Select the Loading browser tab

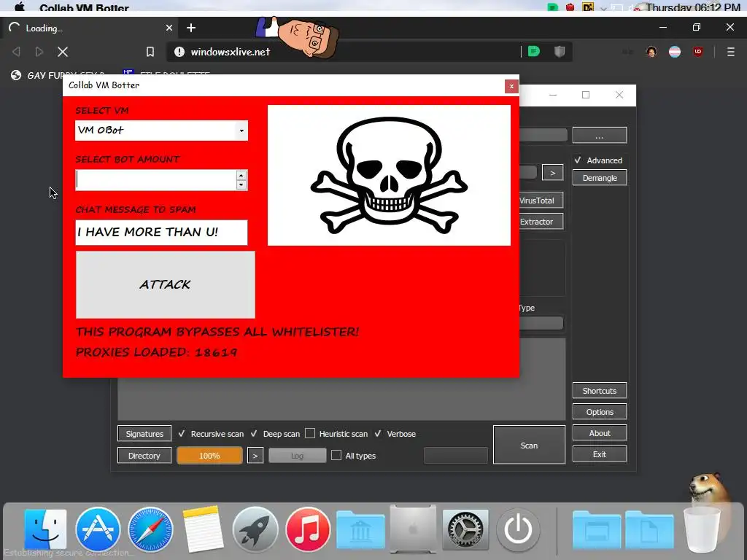click(90, 28)
